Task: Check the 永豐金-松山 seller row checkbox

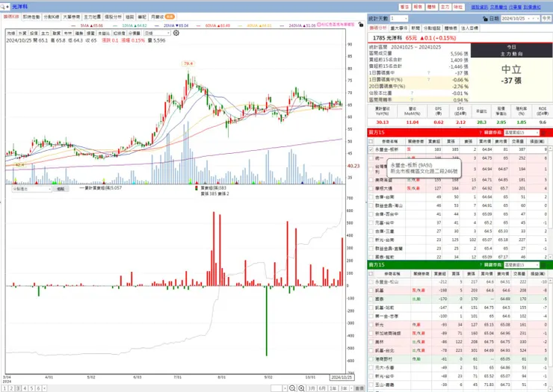Action: (371, 282)
